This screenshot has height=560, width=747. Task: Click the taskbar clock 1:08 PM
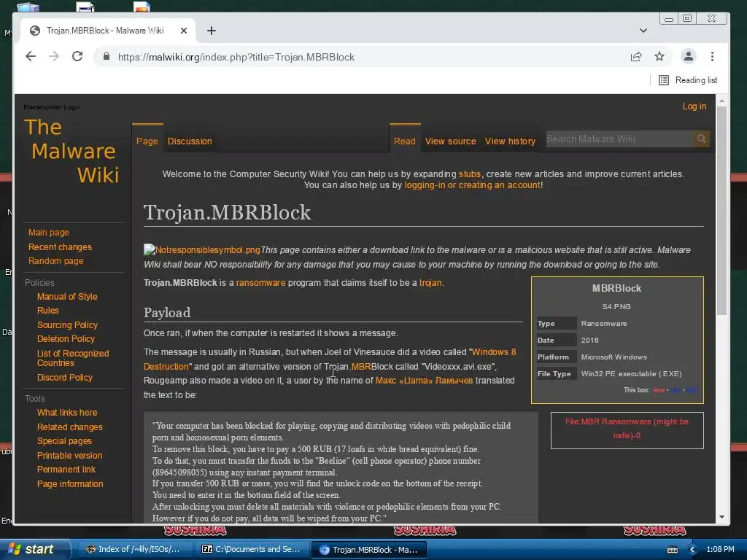coord(720,549)
